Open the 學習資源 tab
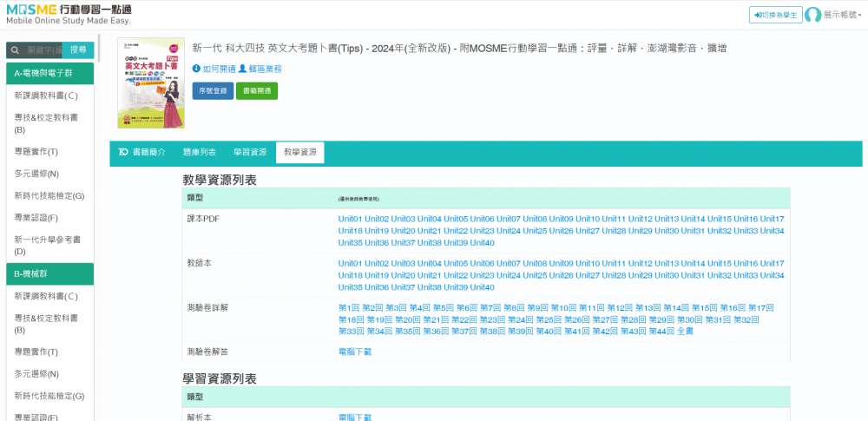868x421 pixels. click(249, 152)
